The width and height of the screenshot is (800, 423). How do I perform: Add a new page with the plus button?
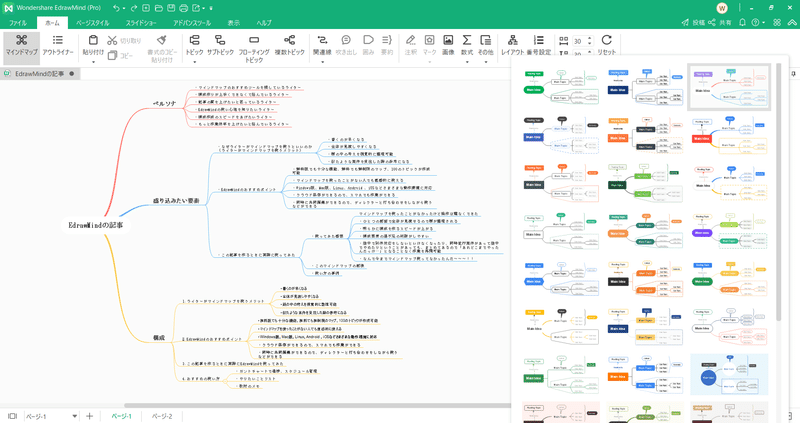(89, 416)
